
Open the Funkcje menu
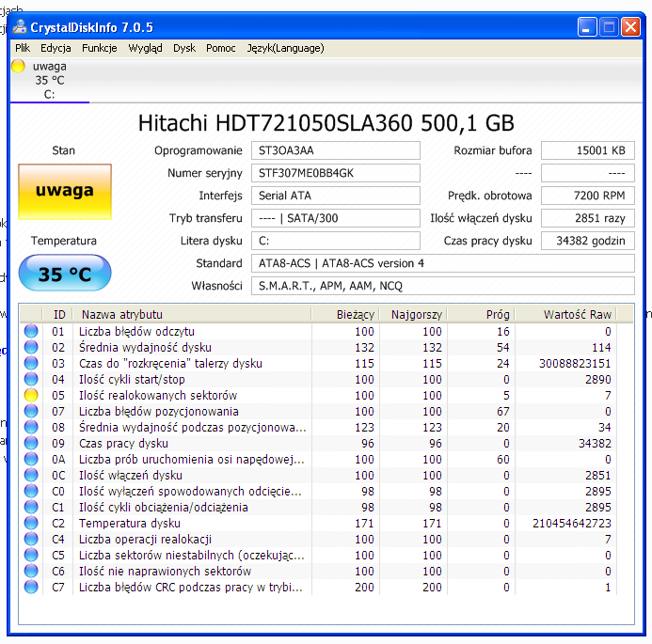pos(100,48)
